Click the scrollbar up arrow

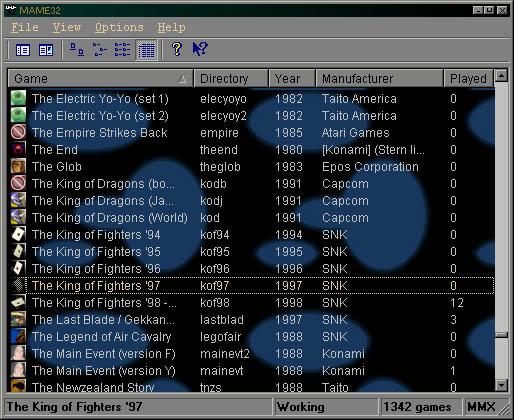click(x=501, y=76)
